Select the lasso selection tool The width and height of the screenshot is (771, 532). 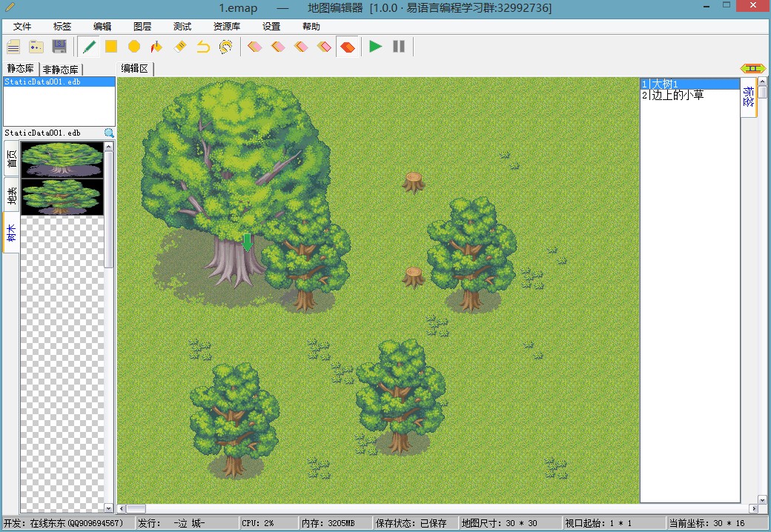pyautogui.click(x=225, y=47)
